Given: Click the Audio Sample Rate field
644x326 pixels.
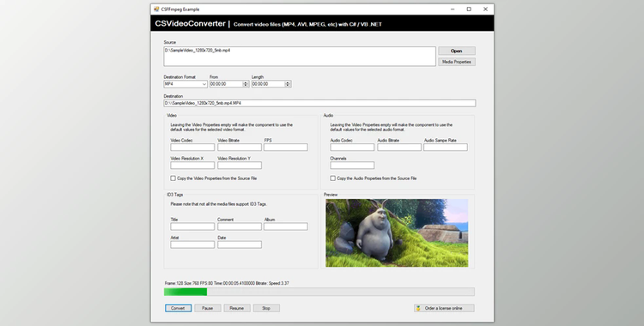Looking at the screenshot, I should (x=446, y=147).
